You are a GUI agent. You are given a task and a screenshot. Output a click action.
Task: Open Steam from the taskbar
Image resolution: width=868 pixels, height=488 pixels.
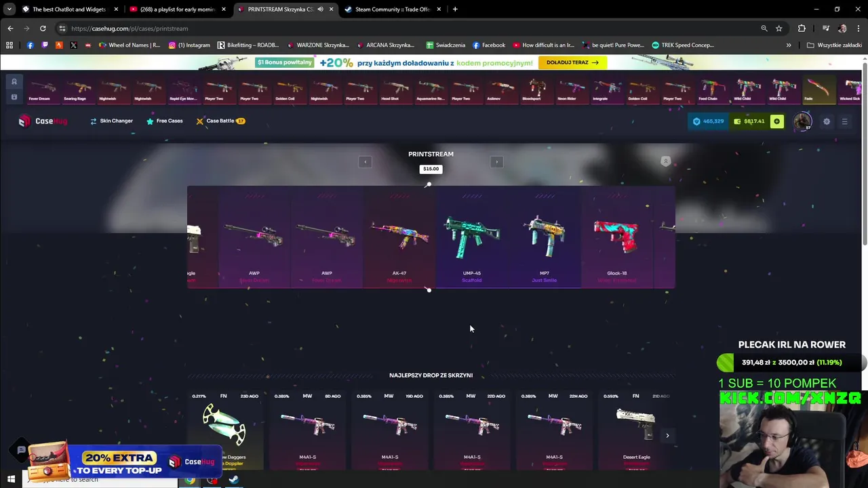point(233,480)
